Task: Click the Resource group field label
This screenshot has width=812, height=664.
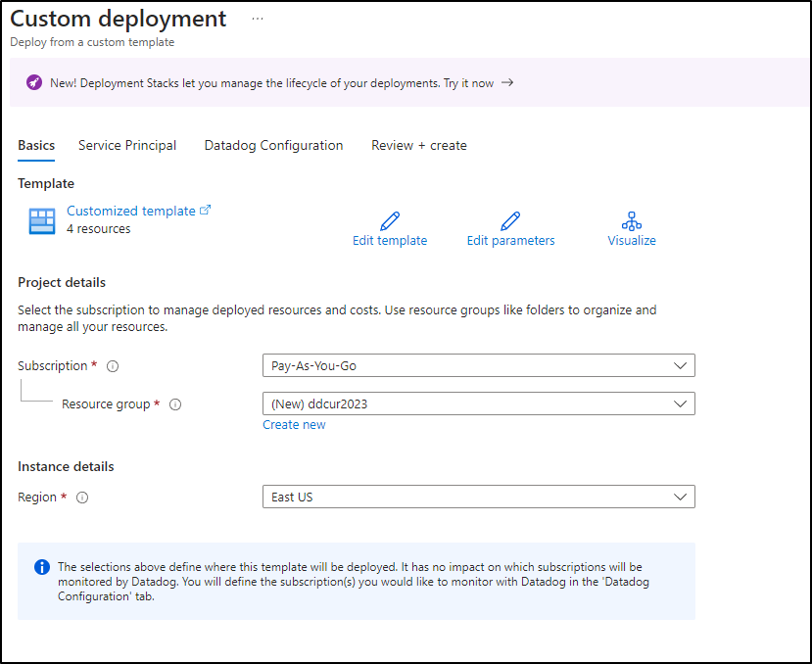Action: tap(106, 404)
